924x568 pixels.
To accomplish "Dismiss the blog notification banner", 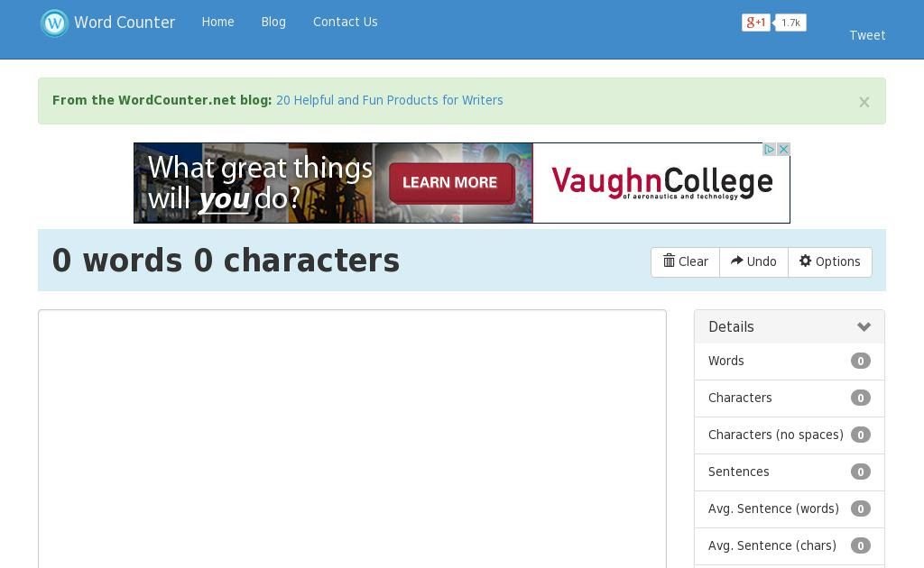I will click(x=864, y=102).
